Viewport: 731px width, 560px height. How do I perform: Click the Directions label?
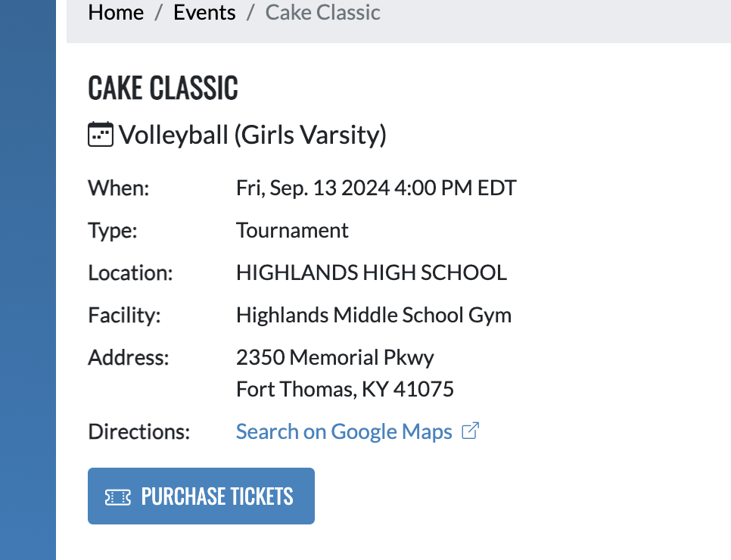[139, 431]
